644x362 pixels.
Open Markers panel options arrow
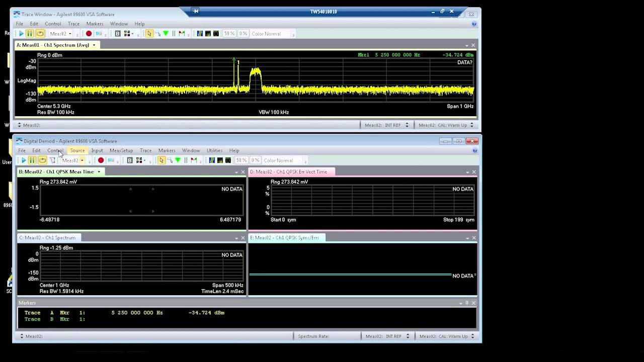[x=460, y=303]
